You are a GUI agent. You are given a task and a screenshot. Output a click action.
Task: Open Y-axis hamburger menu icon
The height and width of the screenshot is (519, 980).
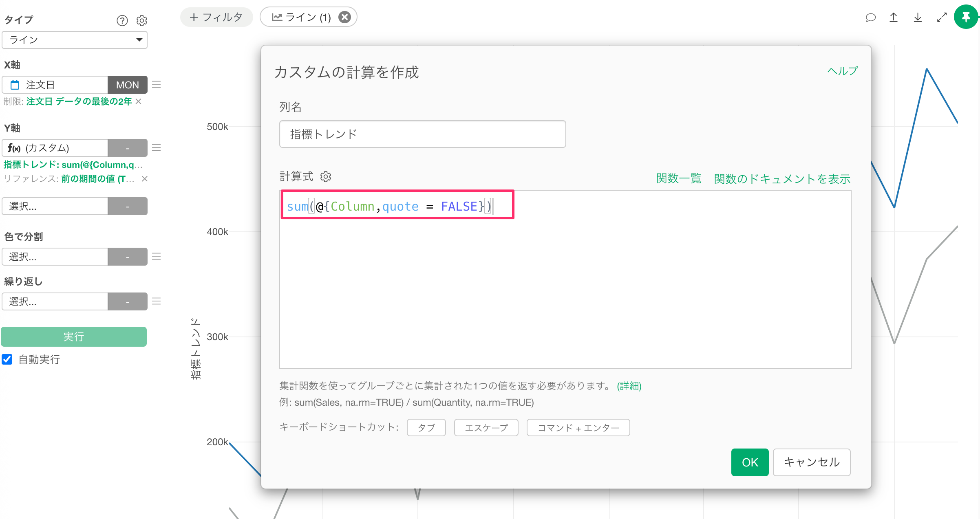(157, 147)
